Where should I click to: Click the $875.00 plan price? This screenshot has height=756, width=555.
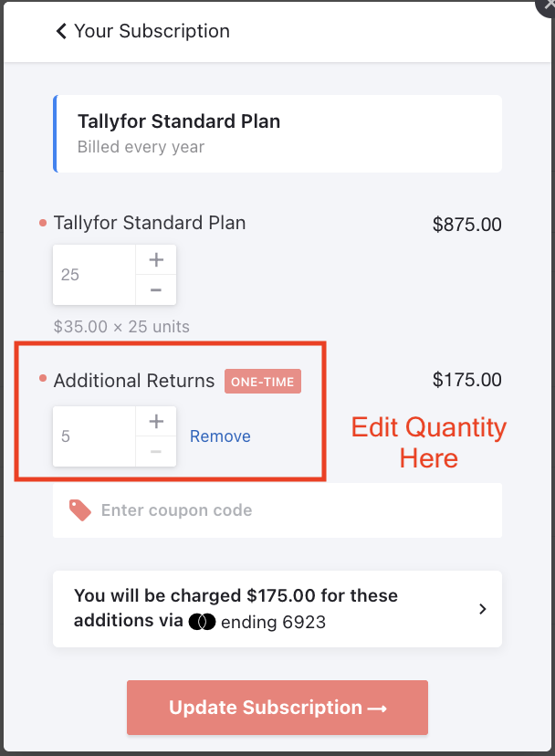coord(466,225)
